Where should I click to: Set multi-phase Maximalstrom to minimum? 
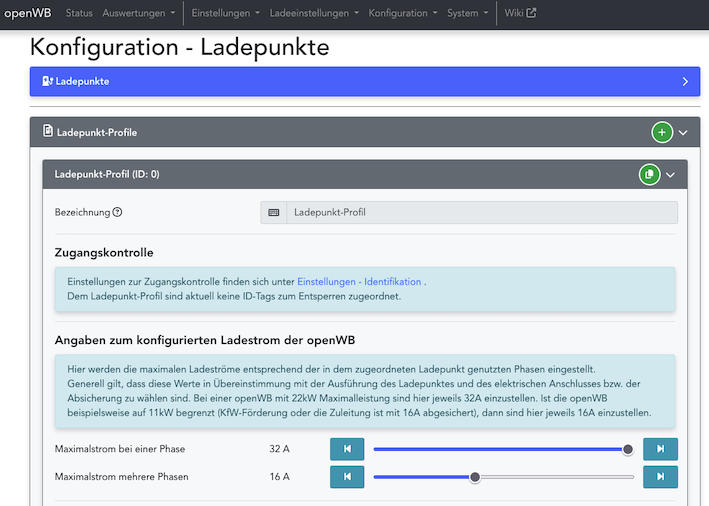[347, 477]
